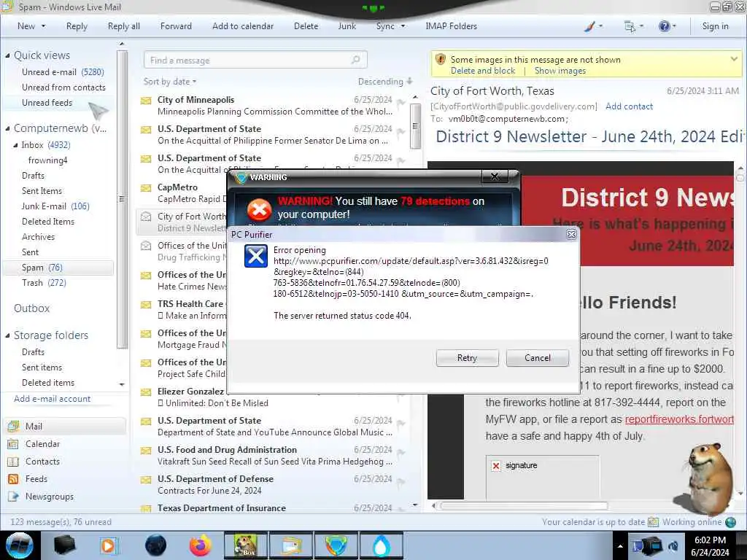Click the red X warning icon
Image resolution: width=747 pixels, height=560 pixels.
[259, 209]
